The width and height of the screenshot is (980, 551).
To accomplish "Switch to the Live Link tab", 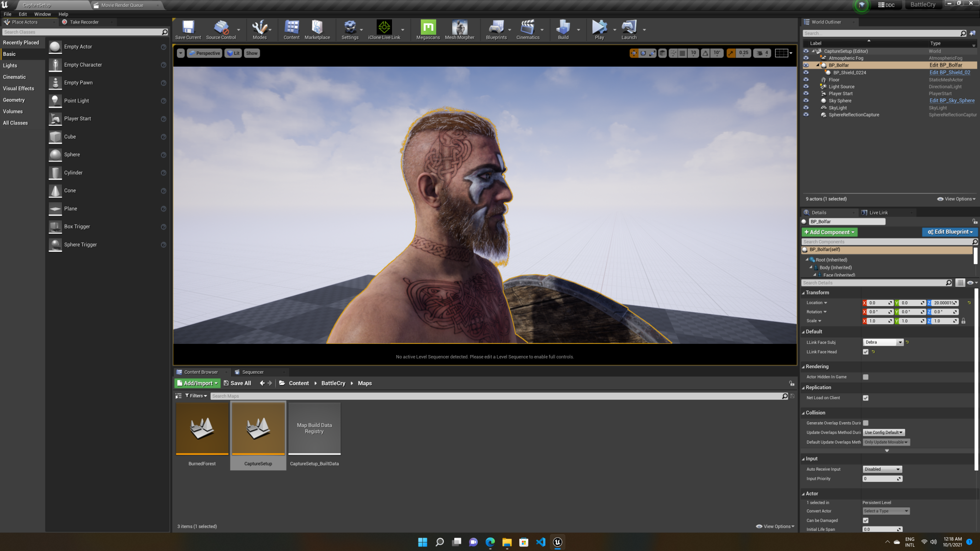I will click(879, 213).
